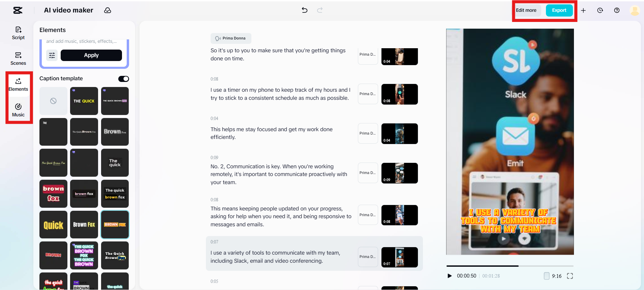Redo the last undone action
644x290 pixels.
point(320,10)
